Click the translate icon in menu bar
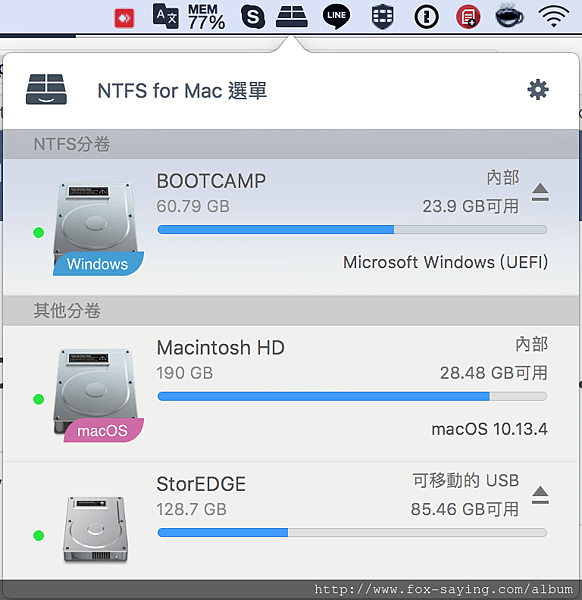Image resolution: width=582 pixels, height=600 pixels. coord(165,16)
